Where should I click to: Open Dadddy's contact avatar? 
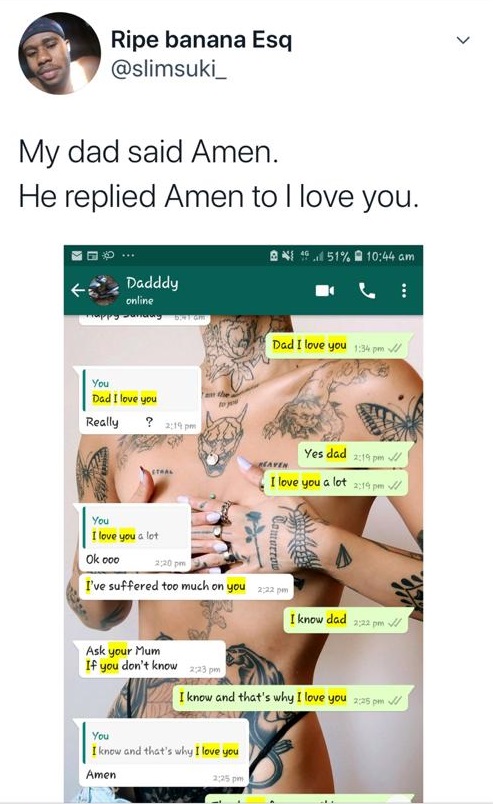pos(104,291)
